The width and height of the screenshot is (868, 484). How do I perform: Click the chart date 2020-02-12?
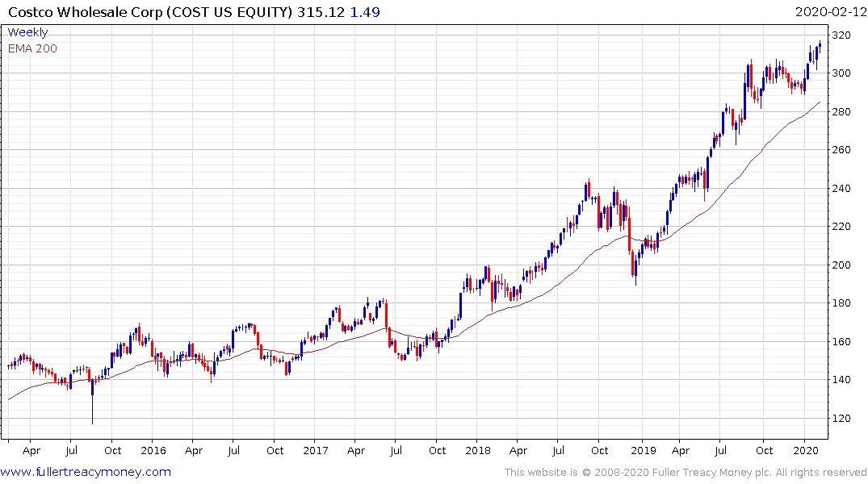click(x=830, y=12)
